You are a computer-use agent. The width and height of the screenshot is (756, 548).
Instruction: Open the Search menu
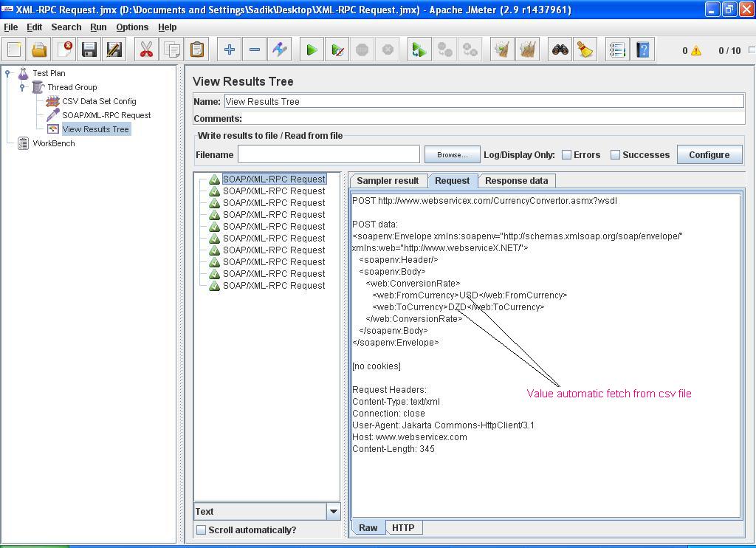point(66,27)
